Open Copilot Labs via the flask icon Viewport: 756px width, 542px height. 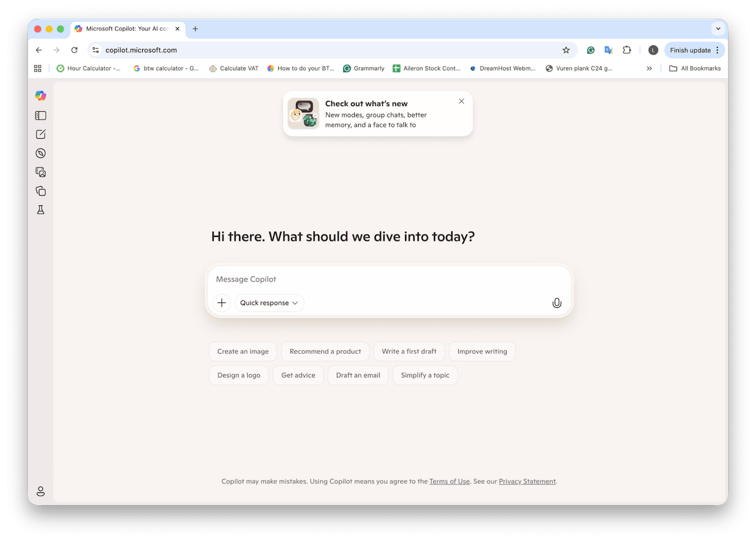click(x=40, y=209)
